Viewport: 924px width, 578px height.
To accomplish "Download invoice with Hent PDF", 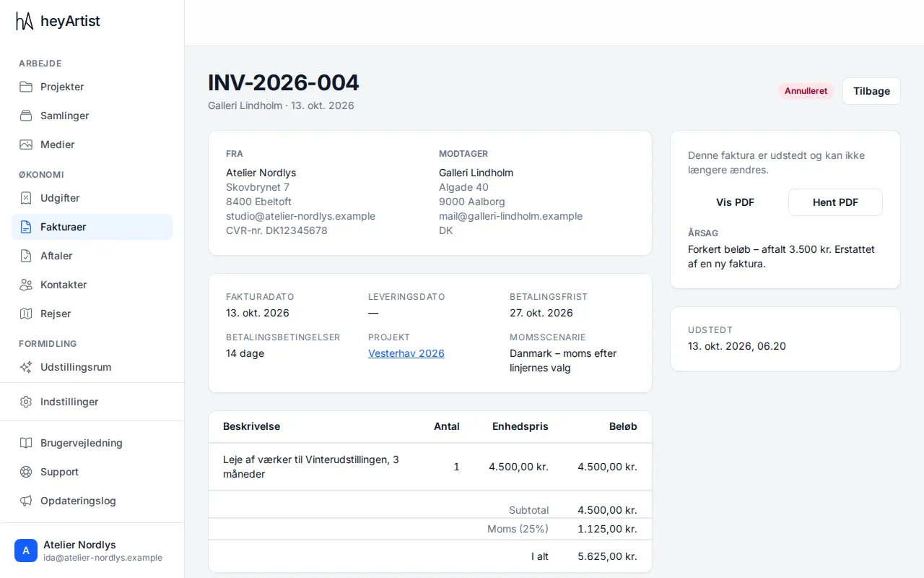I will pyautogui.click(x=835, y=202).
